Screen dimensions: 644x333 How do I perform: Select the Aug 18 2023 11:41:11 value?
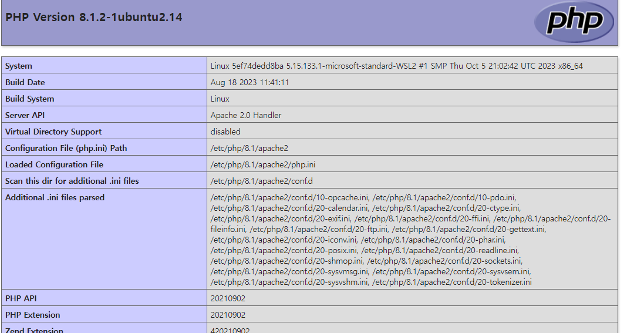pyautogui.click(x=249, y=82)
